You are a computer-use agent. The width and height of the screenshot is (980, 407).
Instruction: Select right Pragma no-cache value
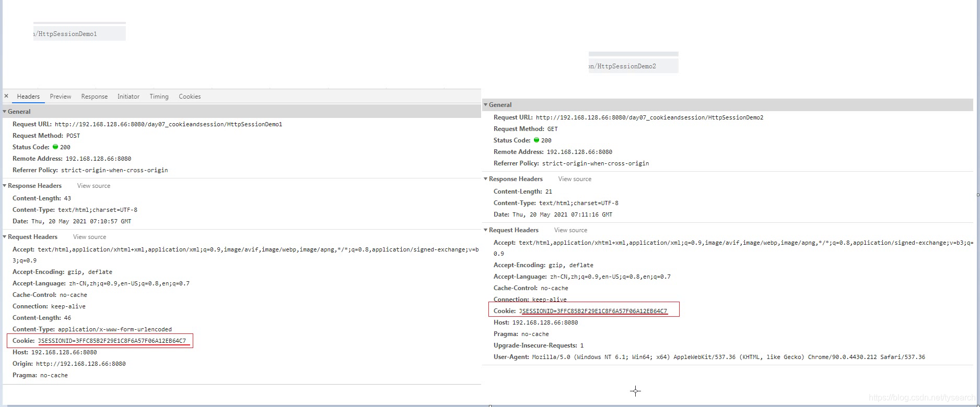click(x=535, y=334)
